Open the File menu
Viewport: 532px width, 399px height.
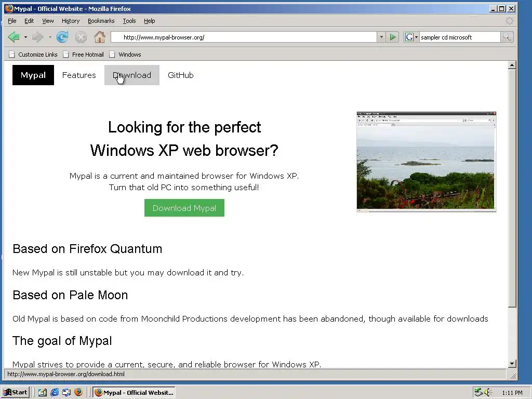(x=12, y=21)
